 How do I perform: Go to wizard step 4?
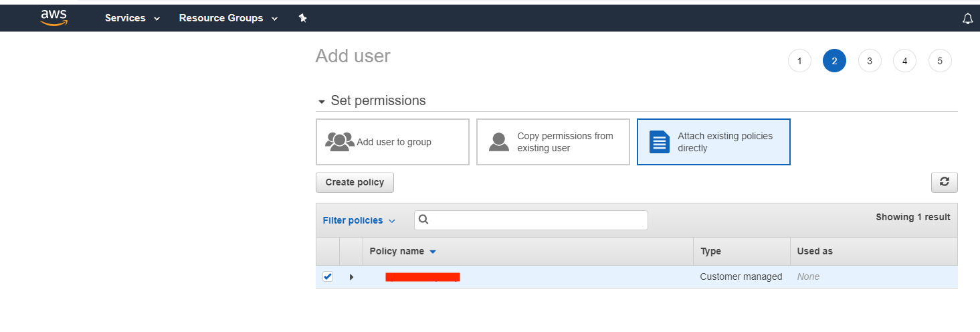tap(904, 61)
